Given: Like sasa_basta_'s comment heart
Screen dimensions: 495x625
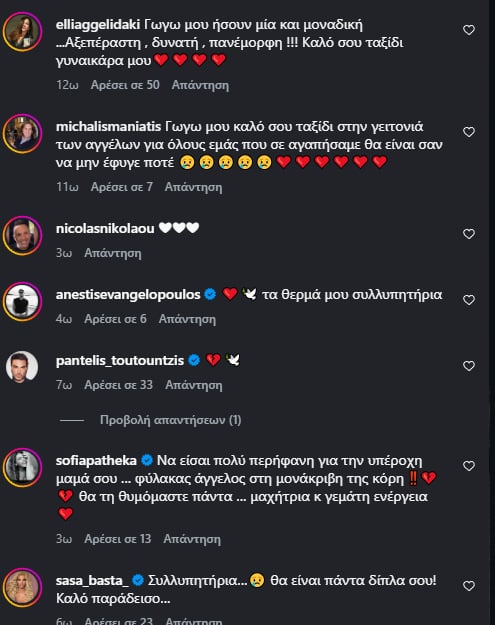Looking at the screenshot, I should point(469,586).
